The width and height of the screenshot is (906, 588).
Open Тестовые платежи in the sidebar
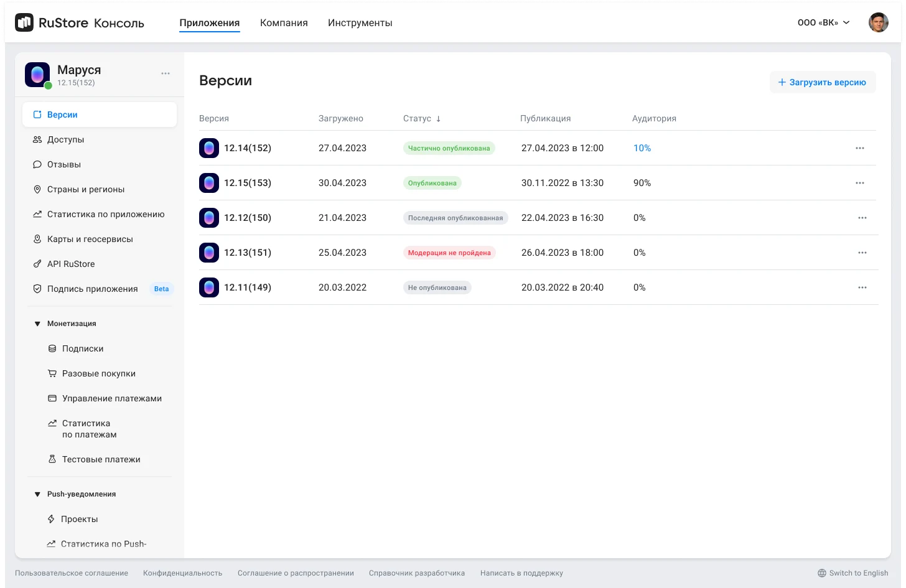tap(101, 459)
